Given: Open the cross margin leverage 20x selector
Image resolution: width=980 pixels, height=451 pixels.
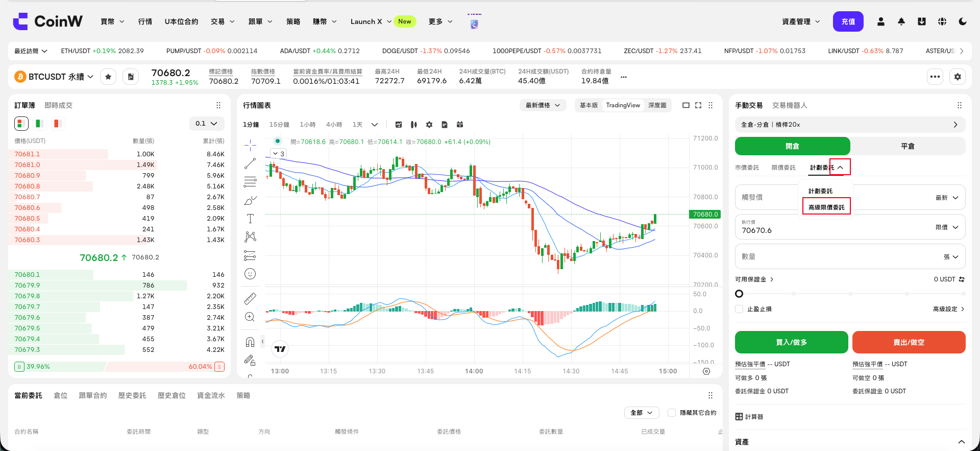Looking at the screenshot, I should click(x=850, y=125).
